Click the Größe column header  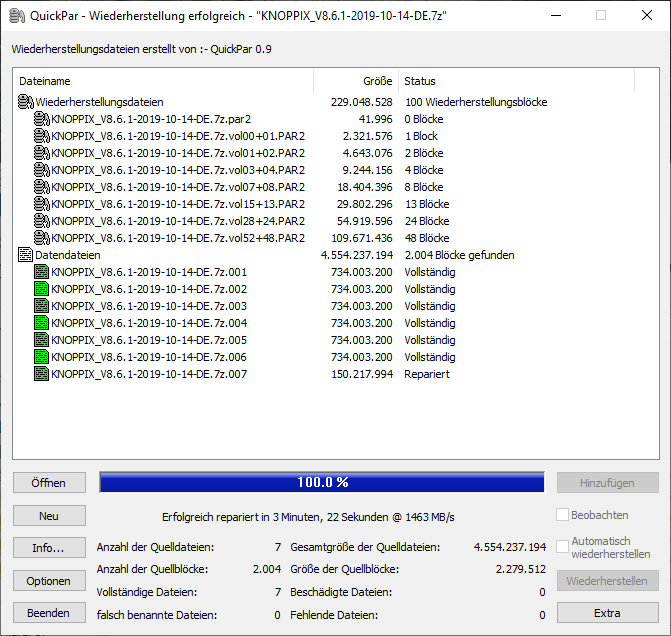(x=356, y=81)
